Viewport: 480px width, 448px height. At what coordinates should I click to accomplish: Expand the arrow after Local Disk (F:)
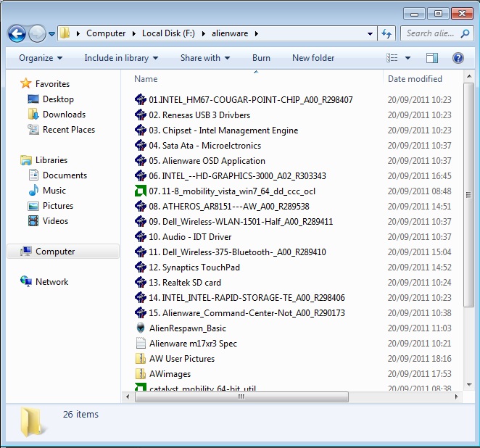tap(203, 33)
